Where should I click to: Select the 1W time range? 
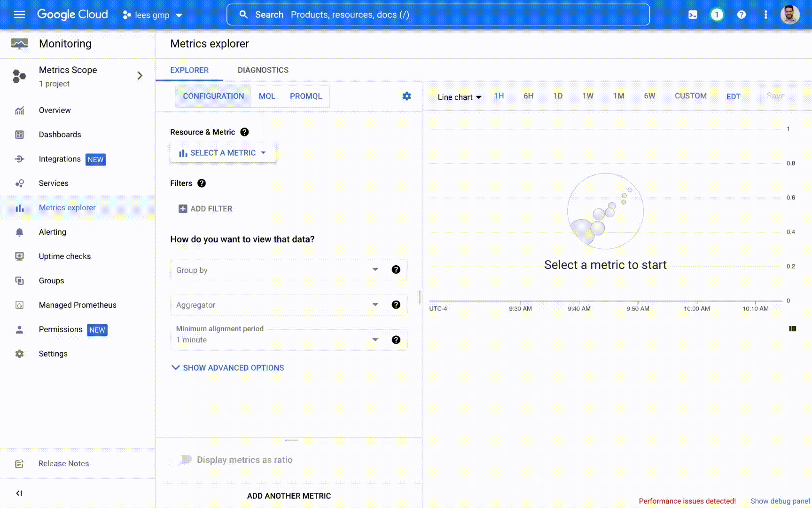[587, 96]
